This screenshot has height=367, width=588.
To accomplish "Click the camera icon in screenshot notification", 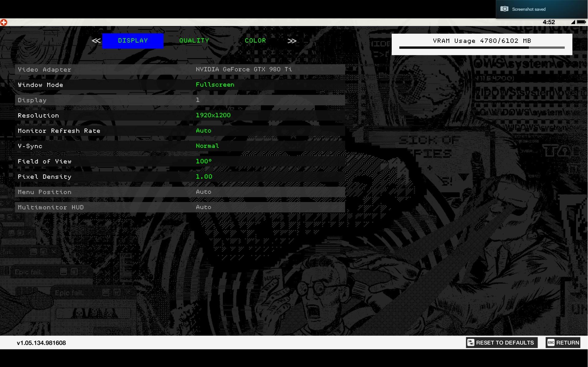I will (504, 9).
